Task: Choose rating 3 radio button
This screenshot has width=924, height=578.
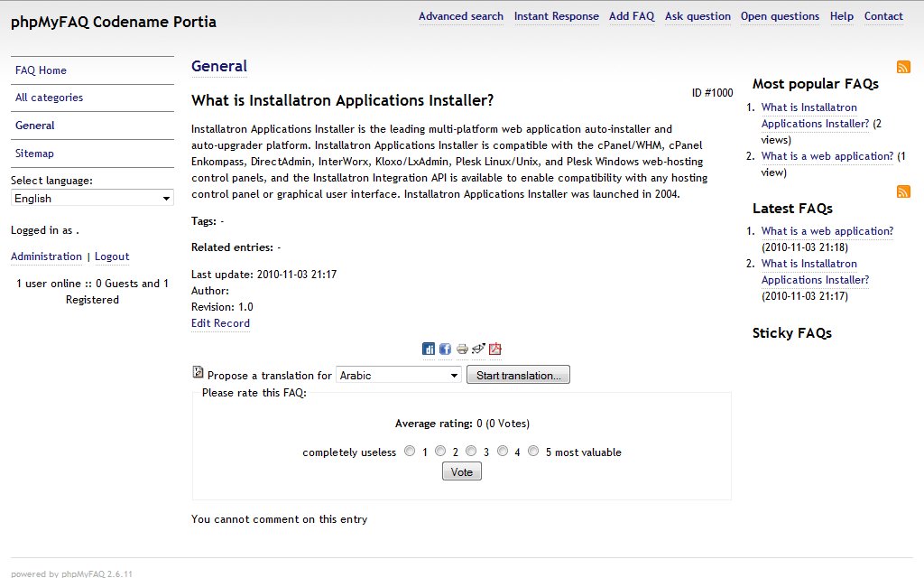Action: pos(471,451)
